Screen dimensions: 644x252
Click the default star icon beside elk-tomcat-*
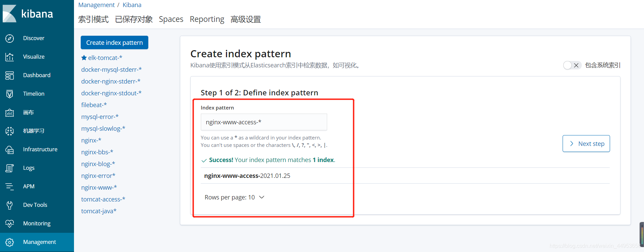[x=84, y=58]
